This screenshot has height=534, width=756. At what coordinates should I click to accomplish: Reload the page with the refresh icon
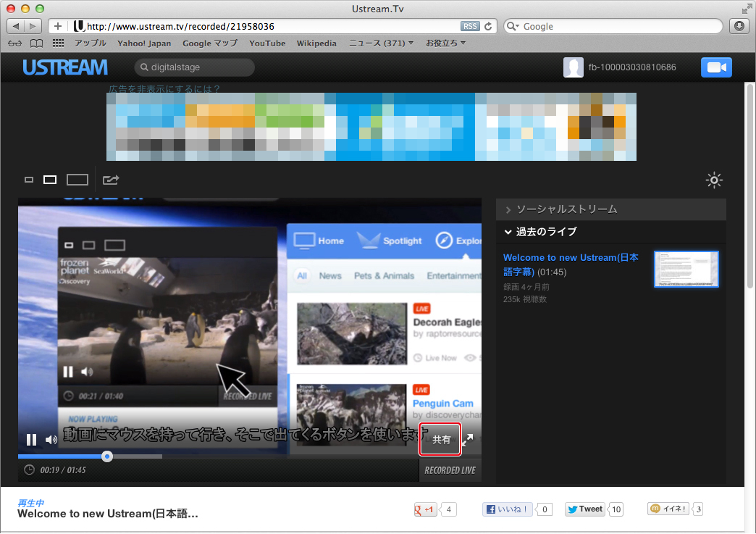click(488, 27)
